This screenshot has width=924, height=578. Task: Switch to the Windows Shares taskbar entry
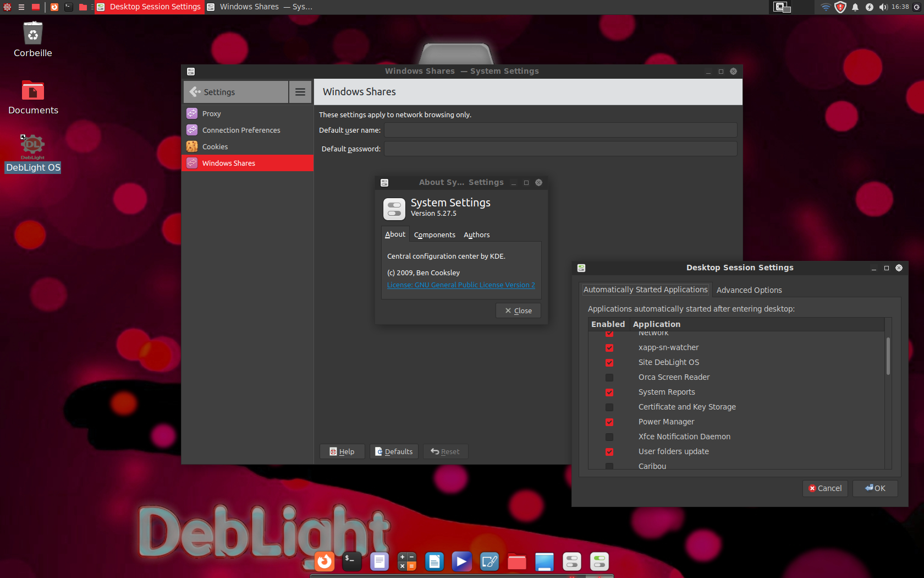coord(260,7)
